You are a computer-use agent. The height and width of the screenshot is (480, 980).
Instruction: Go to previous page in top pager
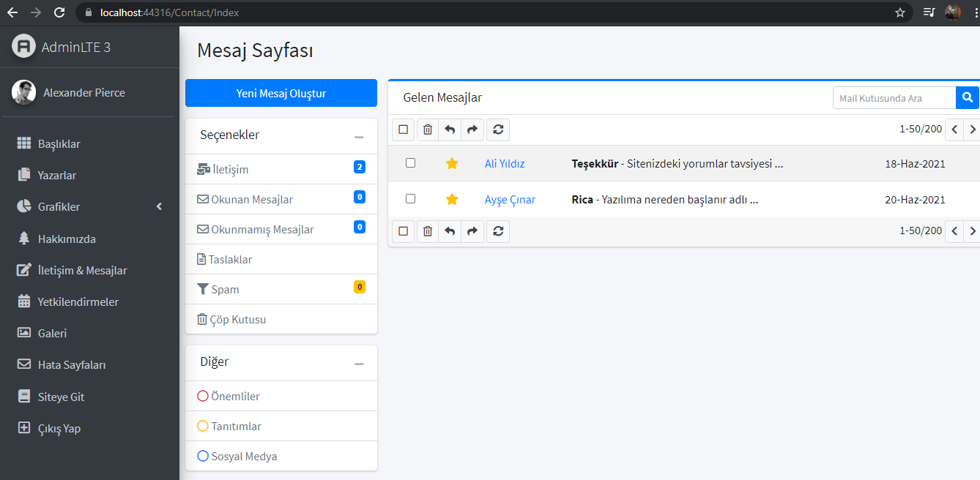(954, 130)
